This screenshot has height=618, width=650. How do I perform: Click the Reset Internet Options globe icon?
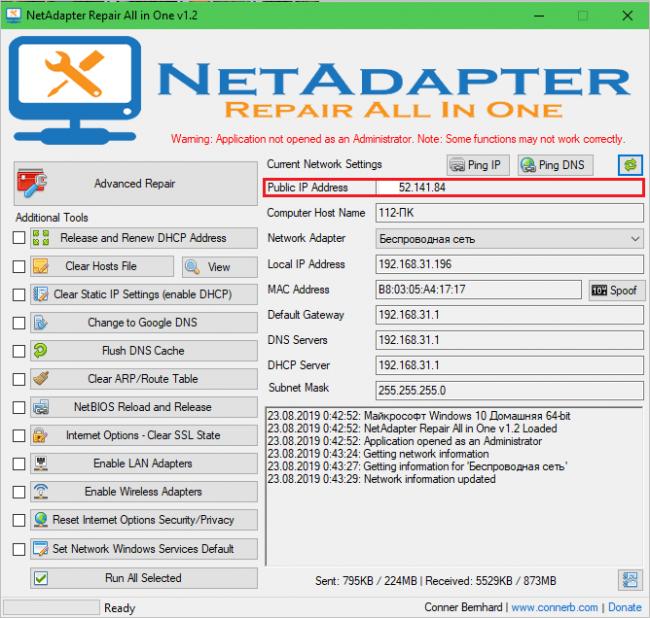[41, 520]
